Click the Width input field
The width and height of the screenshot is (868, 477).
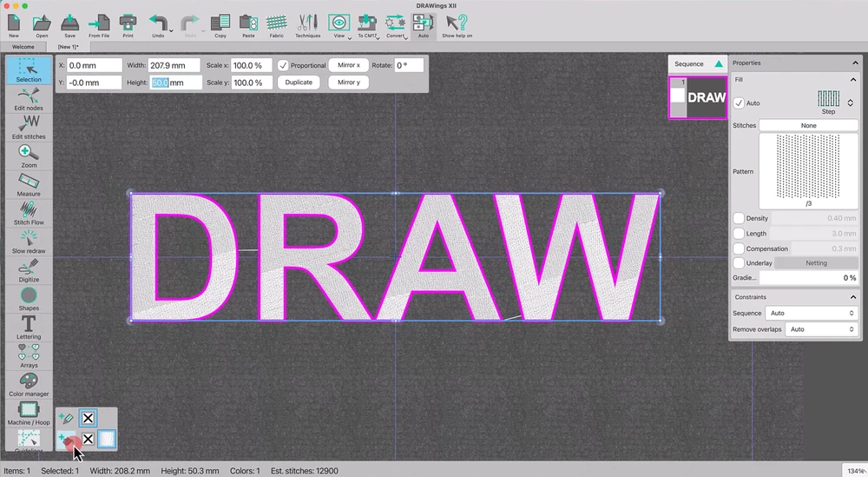point(174,65)
